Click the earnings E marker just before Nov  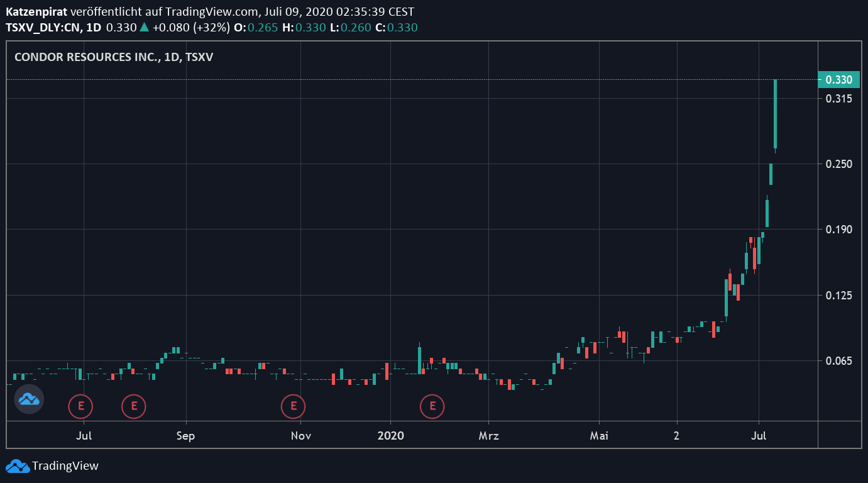pos(294,406)
